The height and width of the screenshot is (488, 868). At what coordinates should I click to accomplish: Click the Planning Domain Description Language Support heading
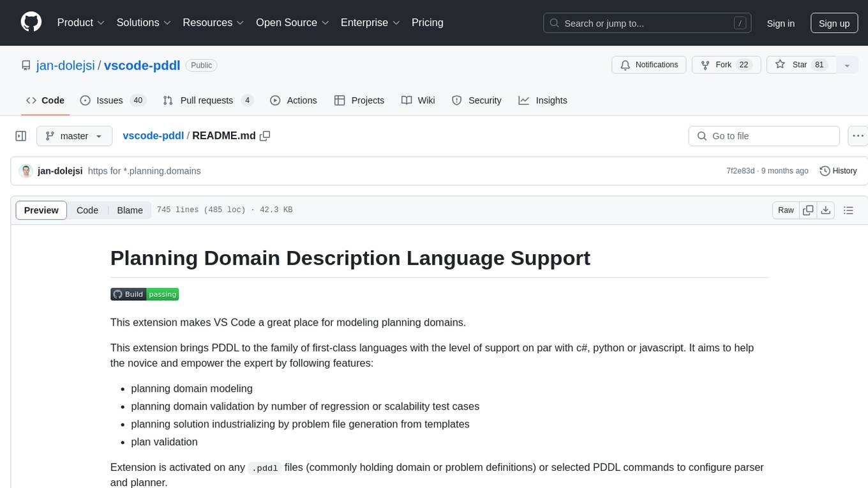350,258
